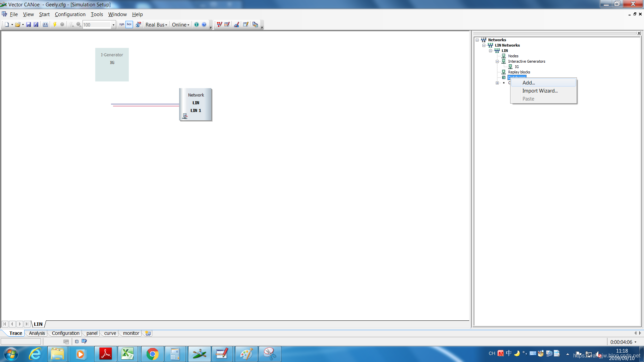The image size is (644, 362).
Task: Open the Online mode dropdown
Action: tap(180, 25)
